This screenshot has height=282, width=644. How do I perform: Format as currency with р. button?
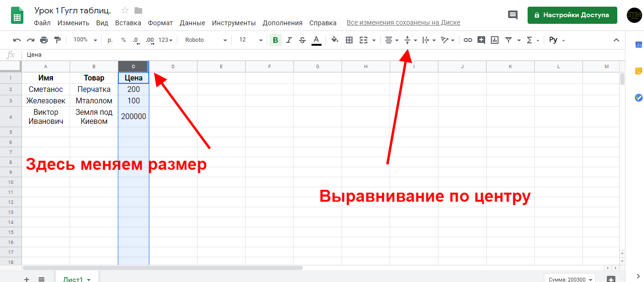(x=110, y=40)
